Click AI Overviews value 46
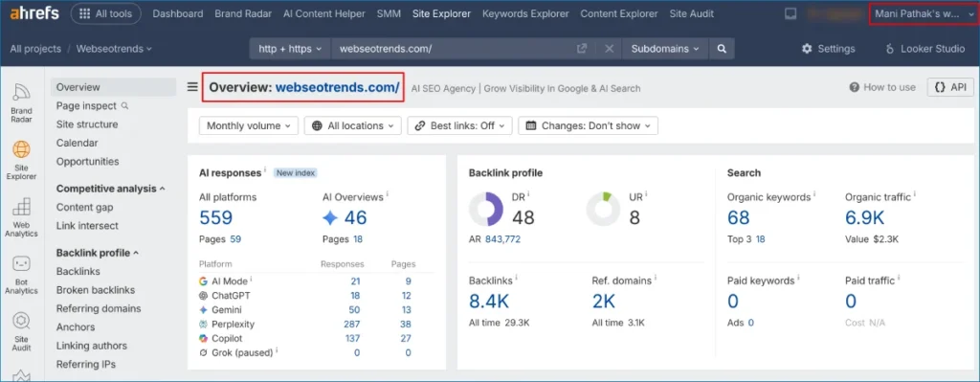 point(355,217)
